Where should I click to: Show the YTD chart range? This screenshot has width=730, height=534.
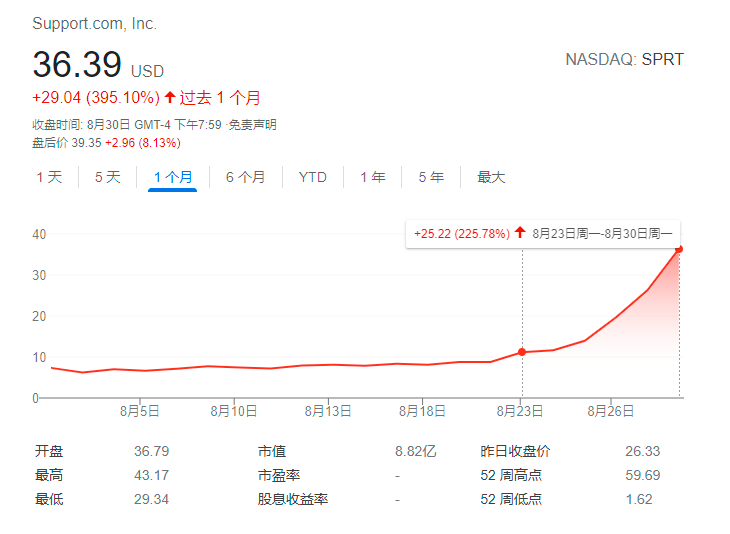pyautogui.click(x=312, y=177)
